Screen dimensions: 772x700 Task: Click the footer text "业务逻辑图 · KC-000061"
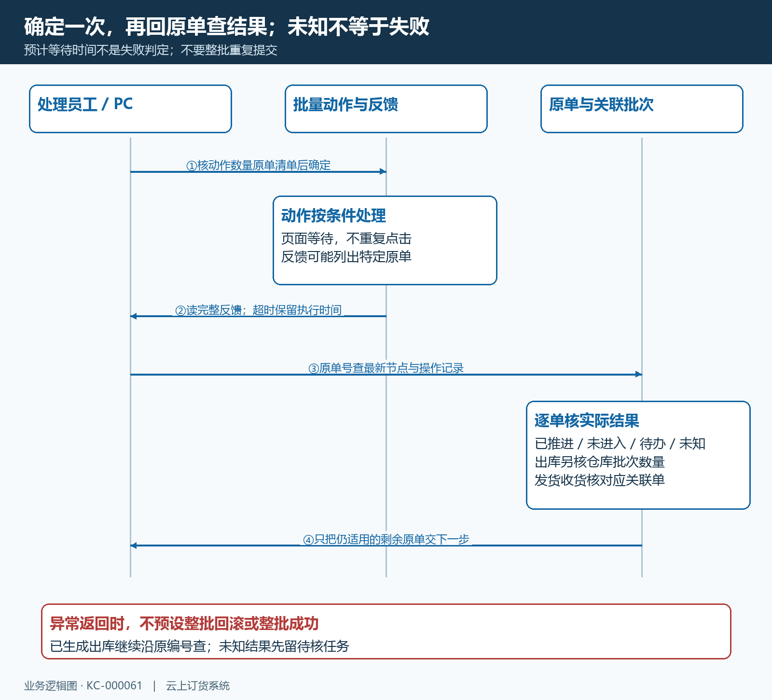(83, 686)
